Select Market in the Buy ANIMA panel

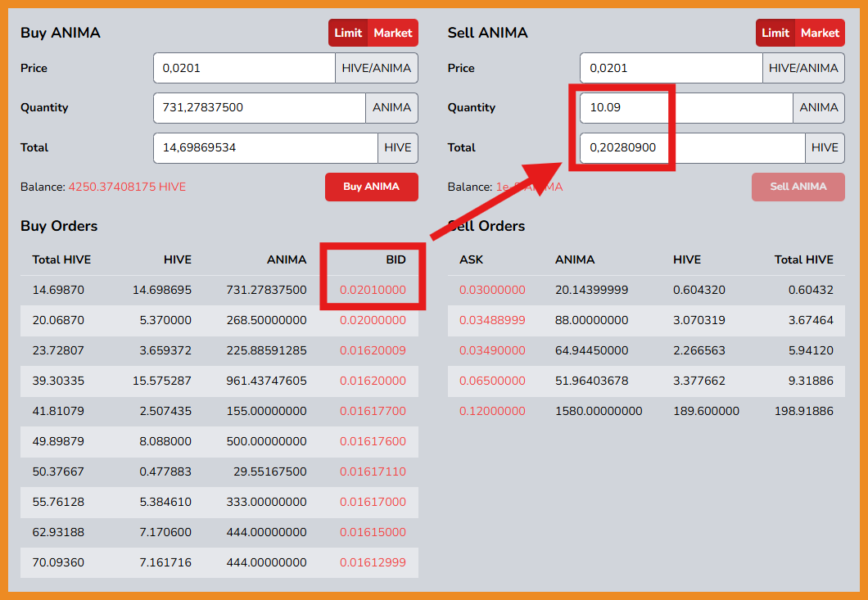point(393,33)
